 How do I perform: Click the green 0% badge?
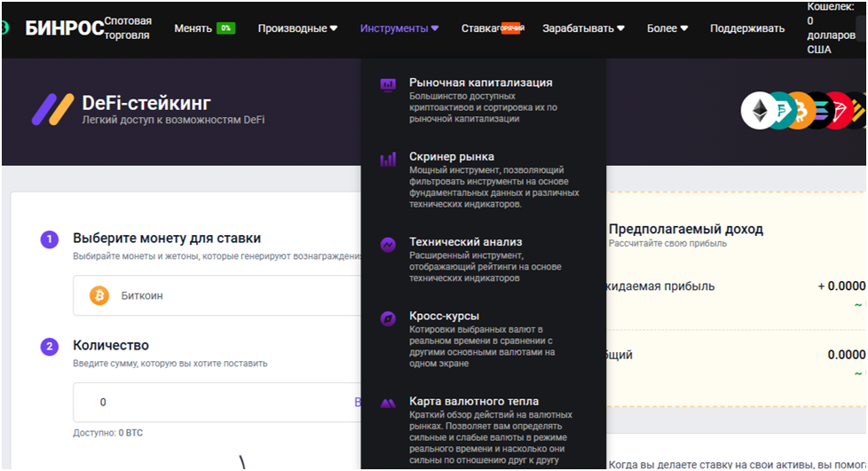(225, 28)
